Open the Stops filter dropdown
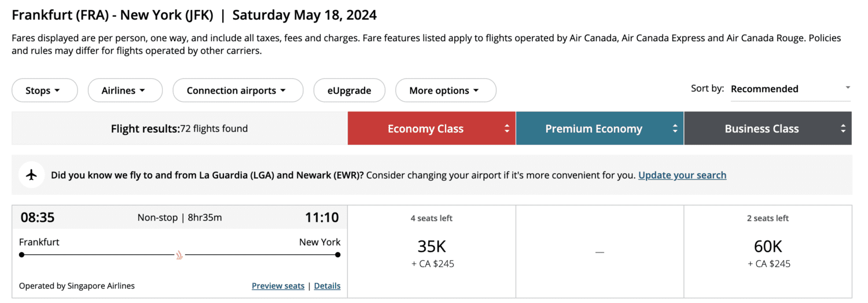 click(45, 90)
